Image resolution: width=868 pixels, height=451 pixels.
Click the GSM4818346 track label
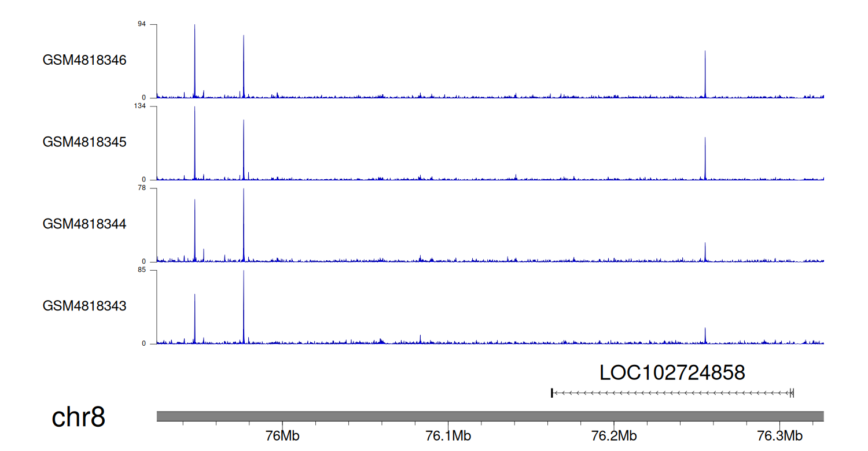(x=84, y=60)
